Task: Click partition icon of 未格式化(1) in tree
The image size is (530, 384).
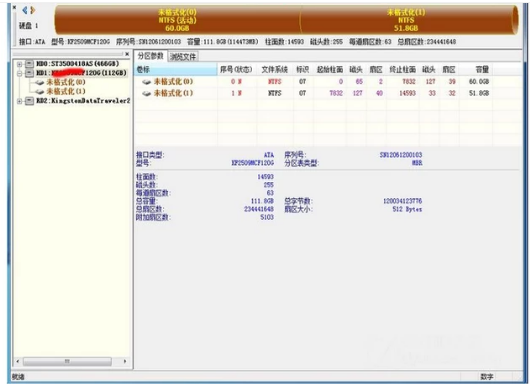Action: pos(40,91)
